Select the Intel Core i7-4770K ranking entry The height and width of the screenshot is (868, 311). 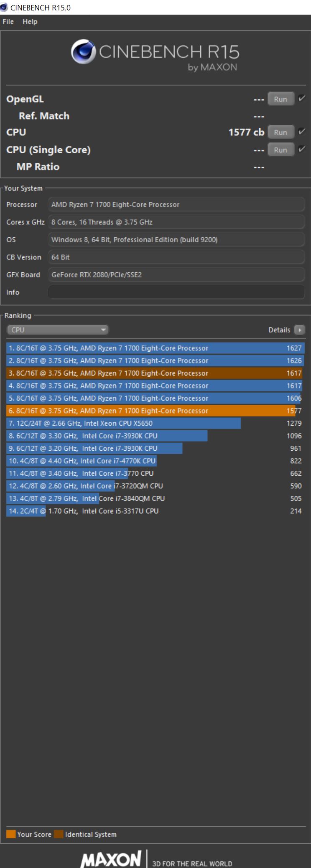click(x=155, y=461)
